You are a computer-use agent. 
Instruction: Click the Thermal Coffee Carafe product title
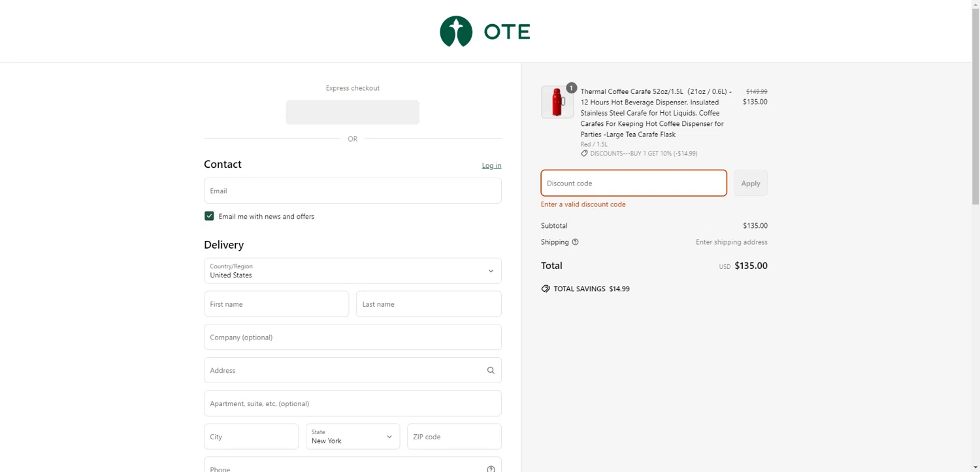tap(656, 113)
